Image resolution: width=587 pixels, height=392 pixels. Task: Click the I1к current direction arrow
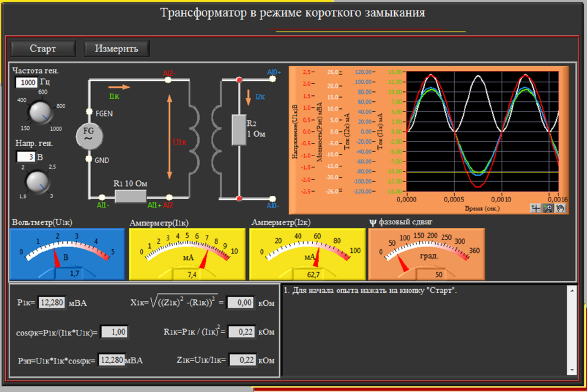pos(119,87)
